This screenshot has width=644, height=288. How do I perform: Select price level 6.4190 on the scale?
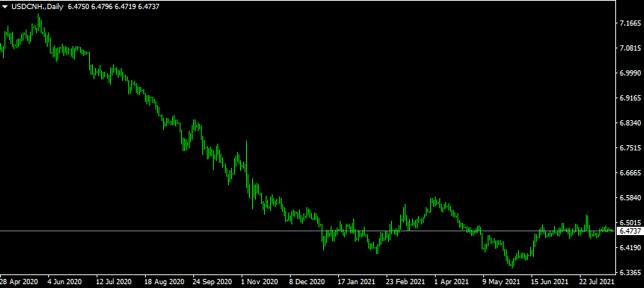631,247
